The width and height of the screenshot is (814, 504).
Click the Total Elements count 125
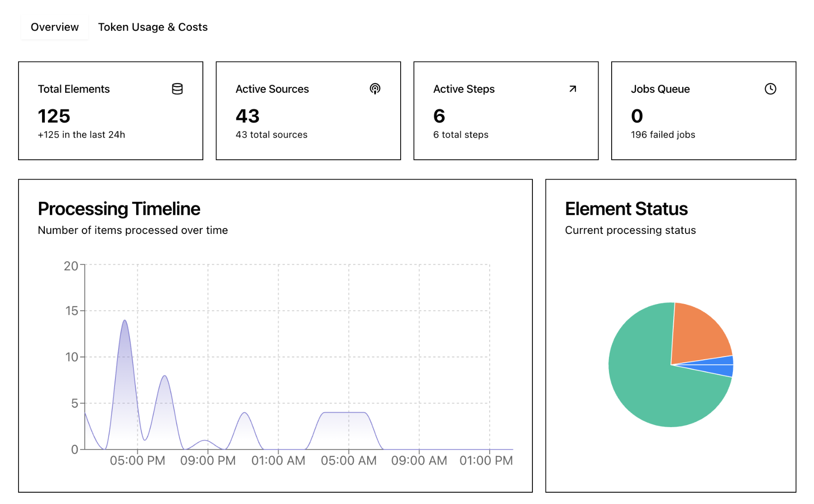(54, 116)
